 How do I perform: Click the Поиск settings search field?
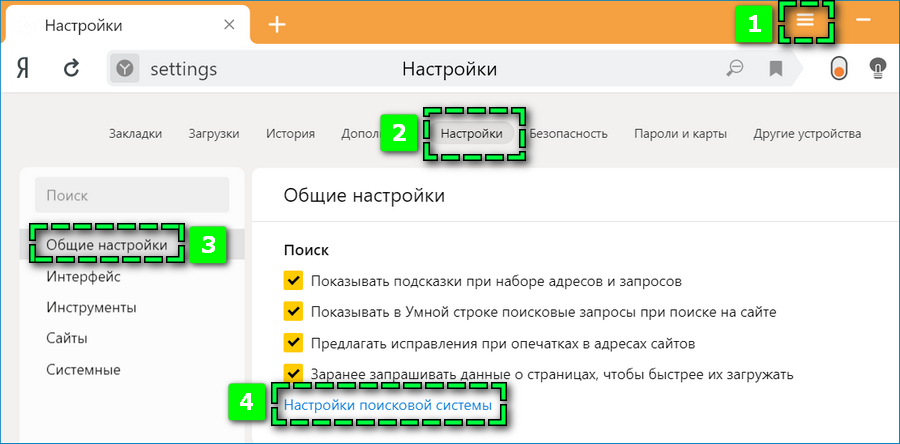point(132,195)
